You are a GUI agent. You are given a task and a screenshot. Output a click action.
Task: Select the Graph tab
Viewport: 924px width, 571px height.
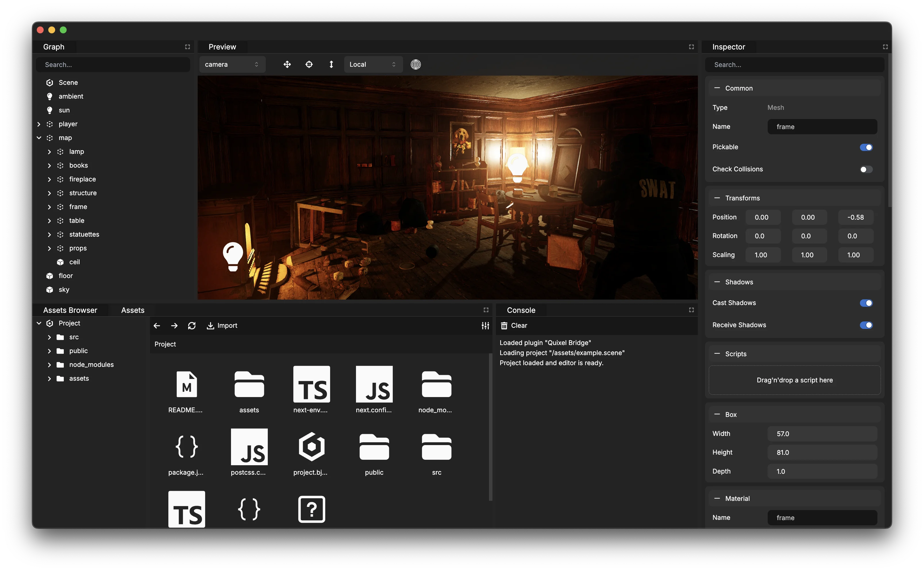(x=54, y=47)
